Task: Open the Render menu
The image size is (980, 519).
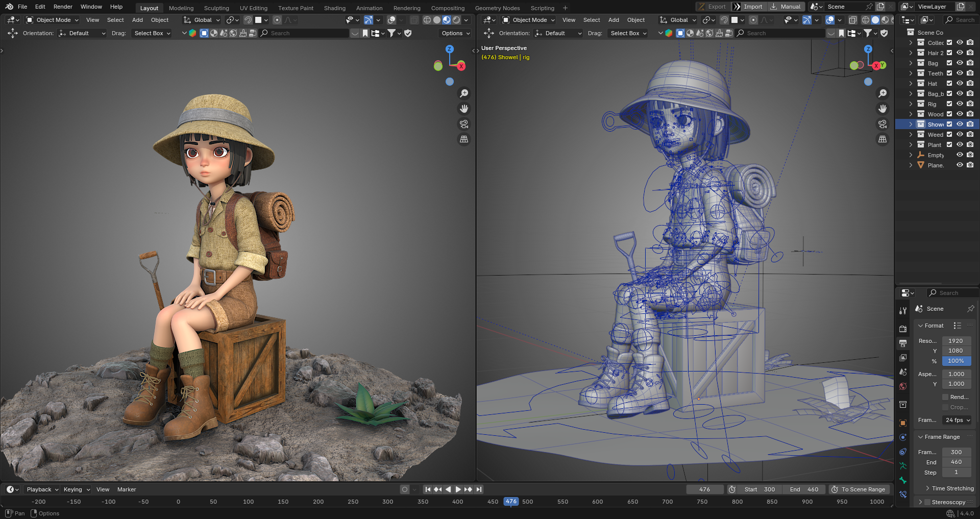Action: point(63,7)
